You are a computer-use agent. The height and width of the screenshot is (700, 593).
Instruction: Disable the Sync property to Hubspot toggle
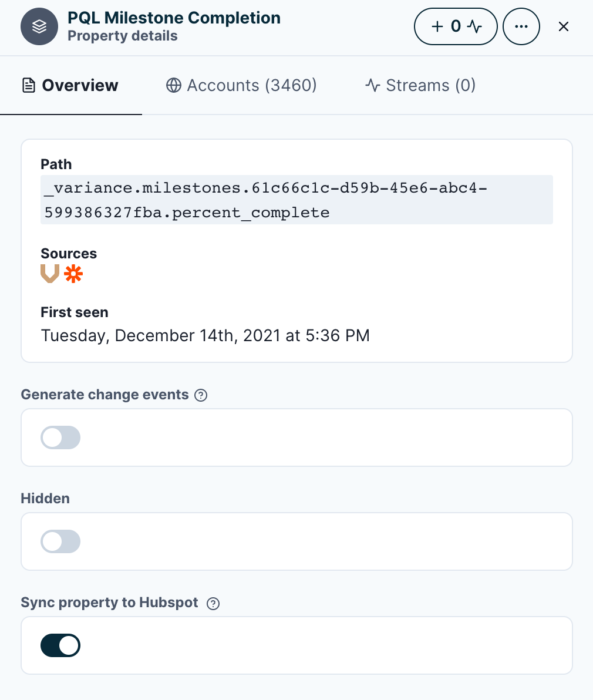pyautogui.click(x=60, y=645)
